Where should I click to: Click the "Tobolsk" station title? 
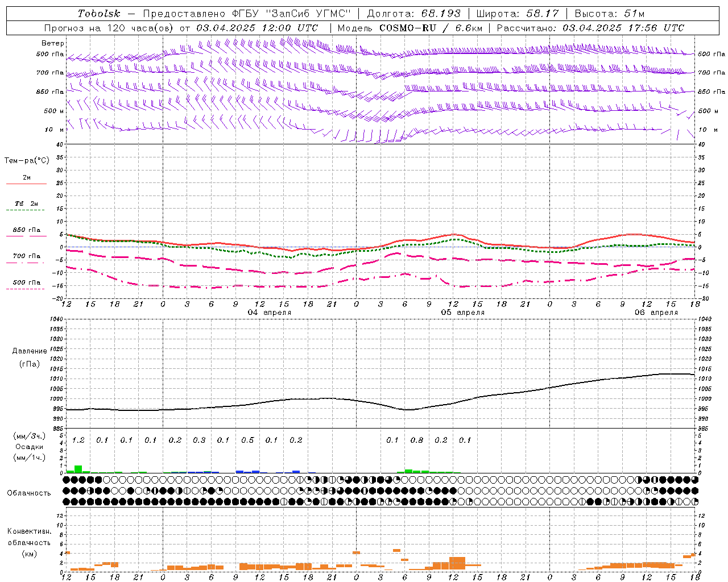click(x=99, y=14)
